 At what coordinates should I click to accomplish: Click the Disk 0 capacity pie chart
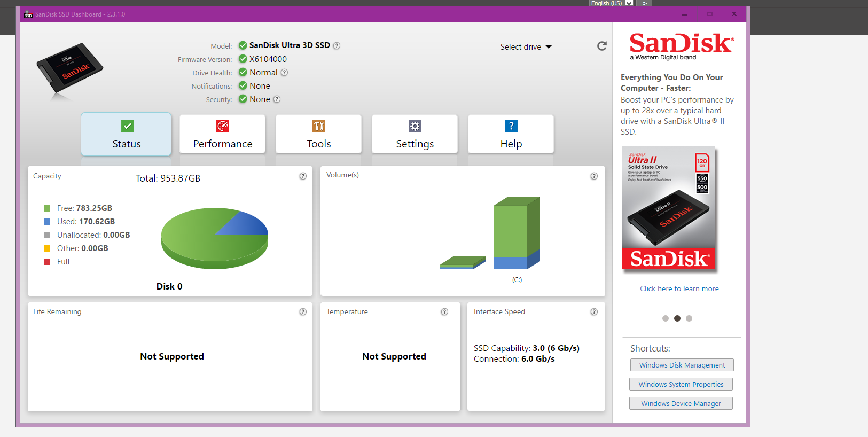pyautogui.click(x=215, y=238)
